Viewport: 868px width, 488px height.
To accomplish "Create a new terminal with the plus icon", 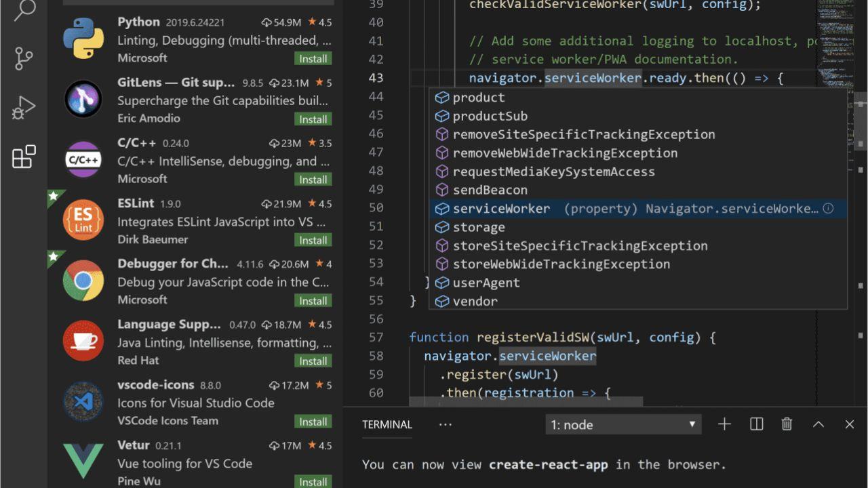I will [724, 424].
